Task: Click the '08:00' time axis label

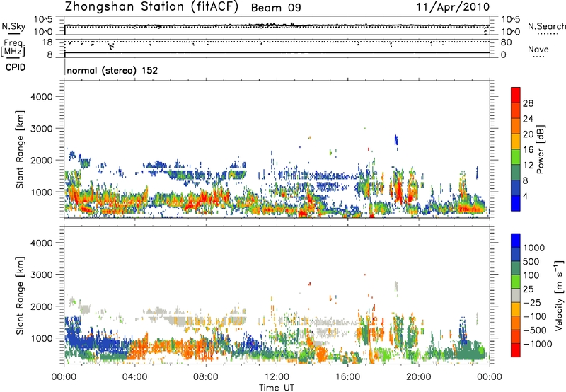Action: pyautogui.click(x=206, y=377)
